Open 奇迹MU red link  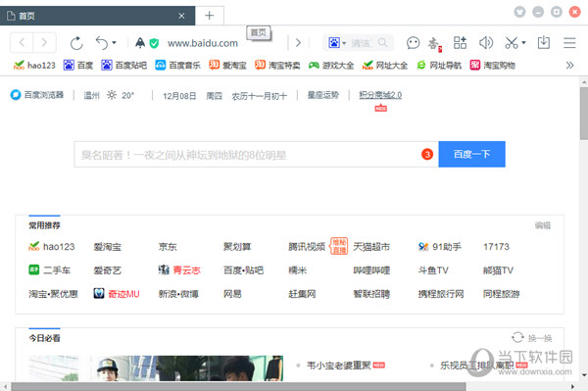pos(117,294)
